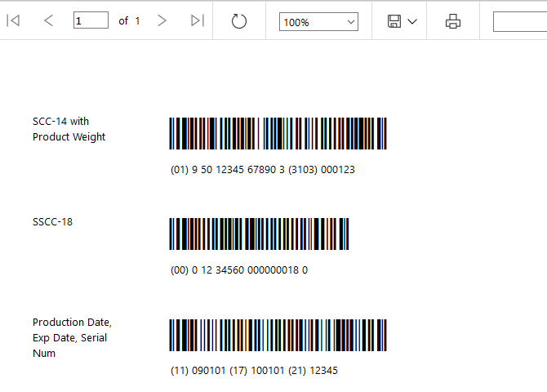Go to the next report page

(x=162, y=20)
